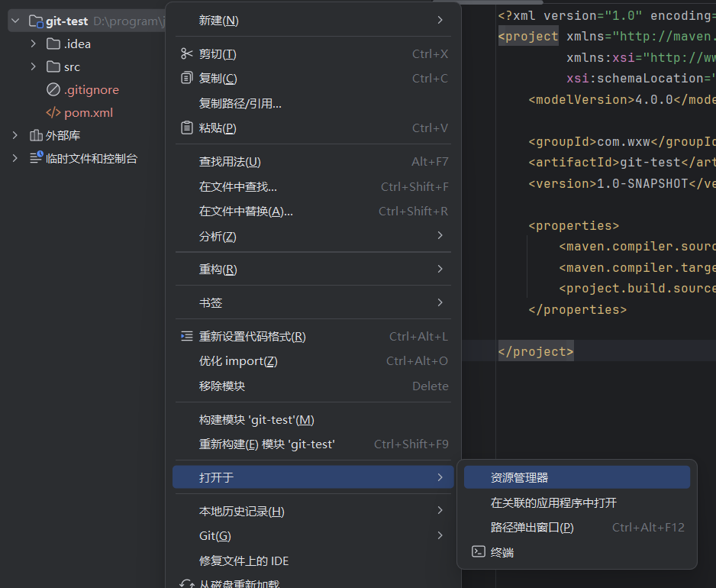Choose Git(G) menu entry
Viewport: 716px width, 588px height.
[313, 535]
